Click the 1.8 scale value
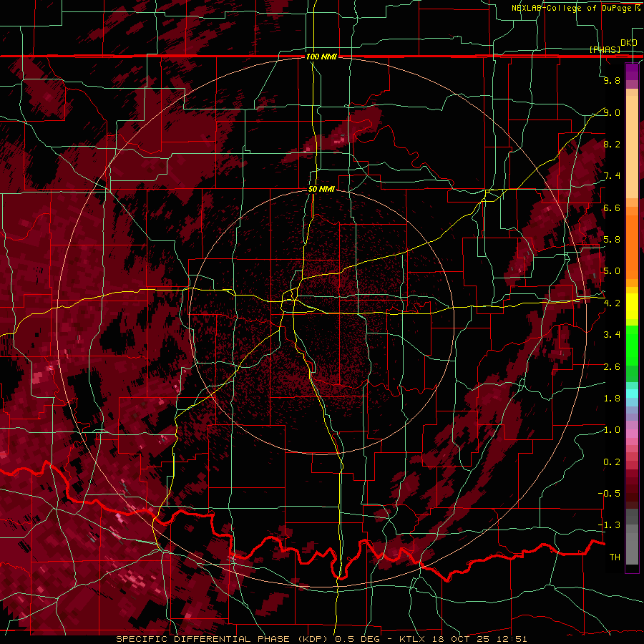The width and height of the screenshot is (644, 644). click(x=612, y=399)
